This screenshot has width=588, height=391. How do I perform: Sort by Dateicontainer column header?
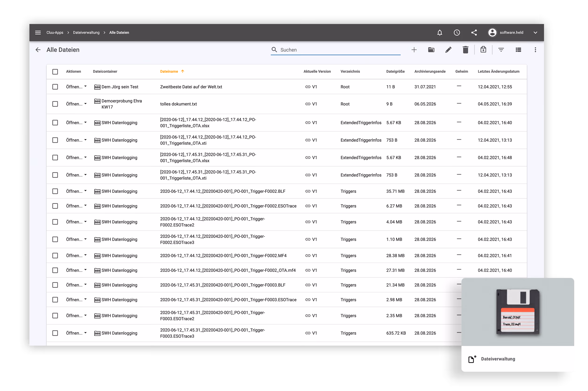click(105, 71)
